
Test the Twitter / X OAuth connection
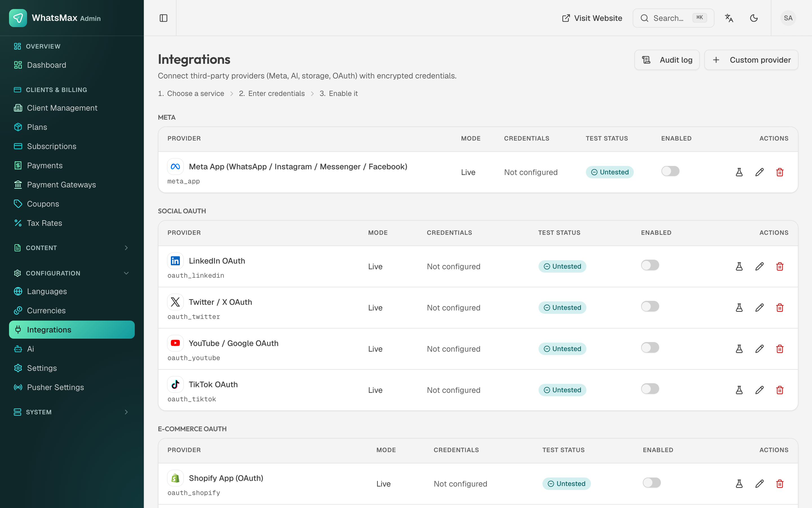pos(739,307)
